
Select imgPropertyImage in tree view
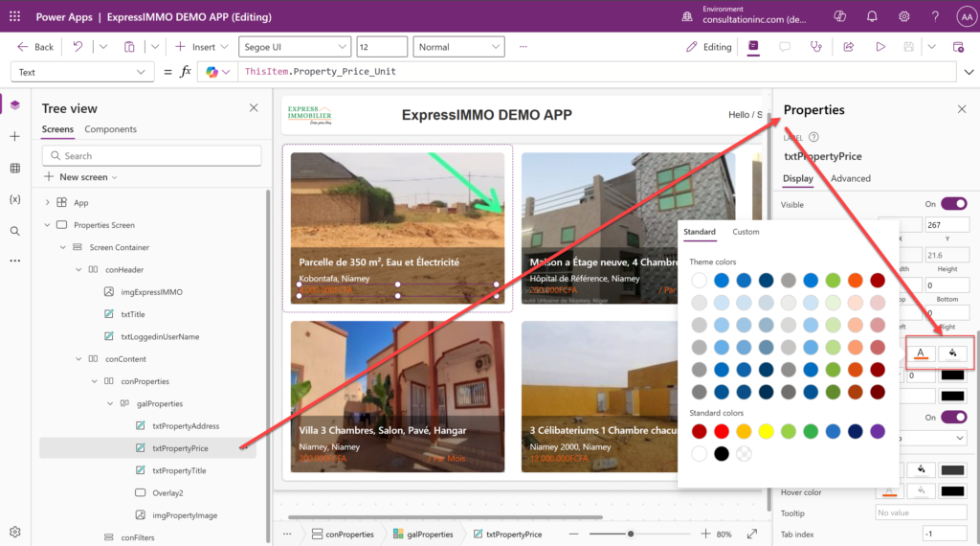point(185,515)
